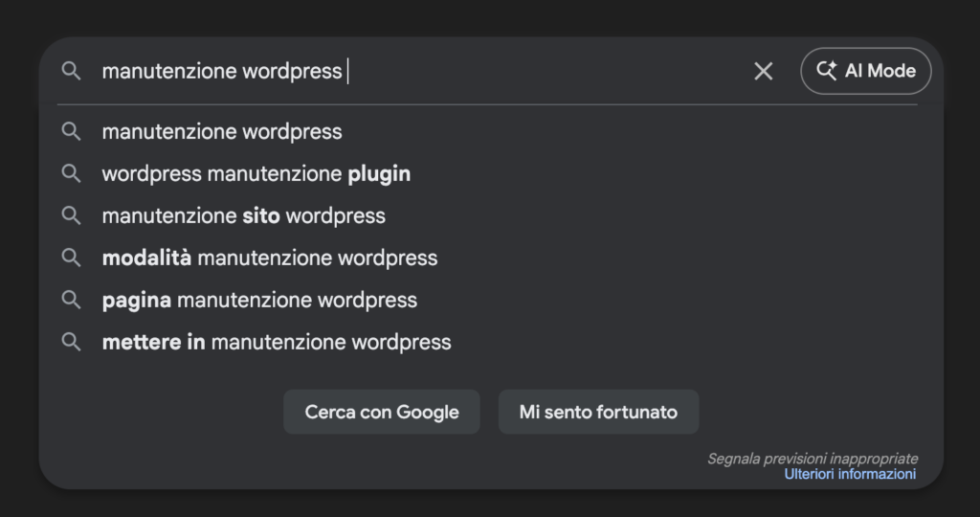Click 'Segnala previsioni inappropriate'

(813, 459)
